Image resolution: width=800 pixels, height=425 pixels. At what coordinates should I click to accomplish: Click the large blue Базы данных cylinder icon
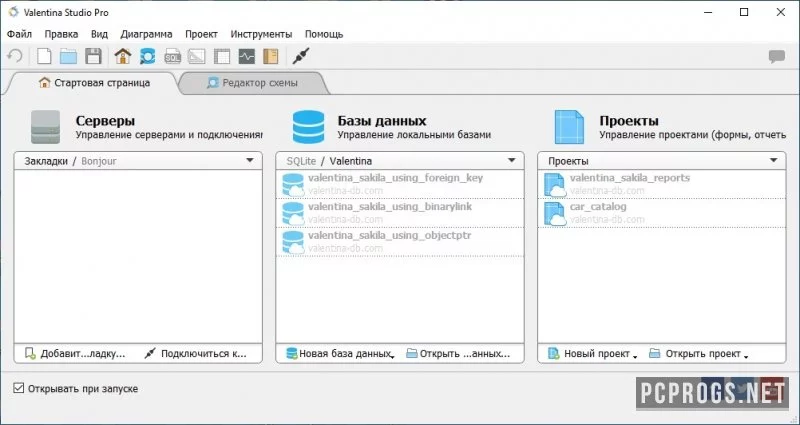click(309, 127)
